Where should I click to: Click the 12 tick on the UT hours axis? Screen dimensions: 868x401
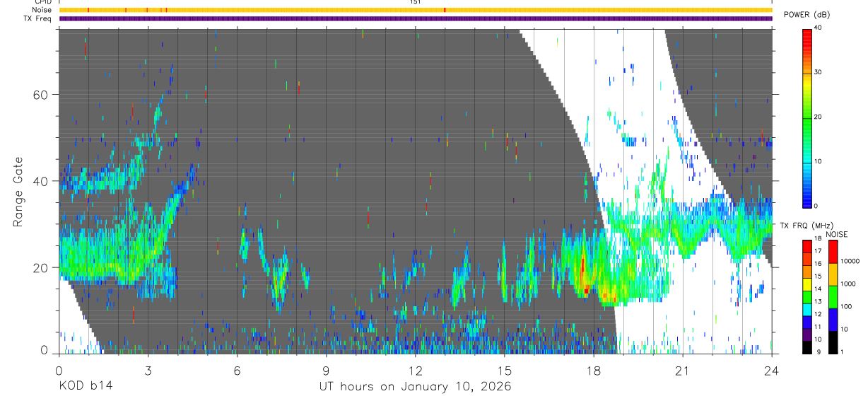point(415,371)
